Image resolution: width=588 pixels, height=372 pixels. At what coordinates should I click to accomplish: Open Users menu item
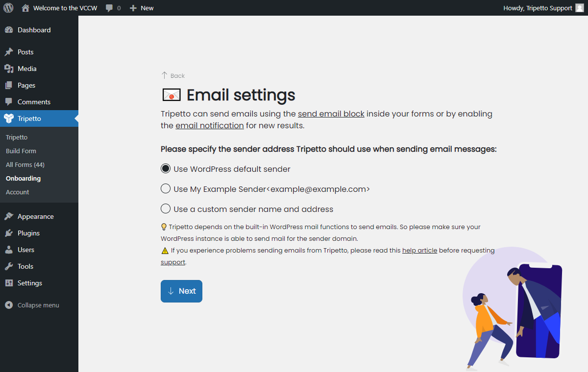point(39,250)
